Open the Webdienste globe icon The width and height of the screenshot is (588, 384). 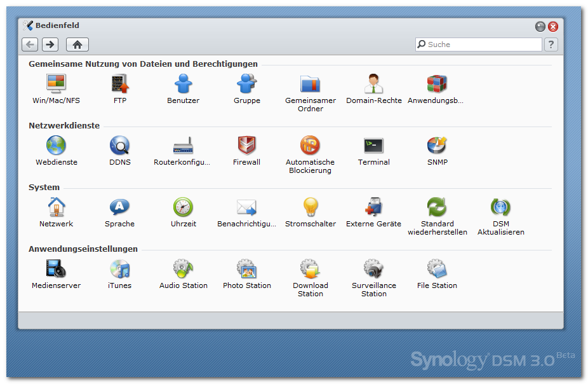tap(57, 145)
